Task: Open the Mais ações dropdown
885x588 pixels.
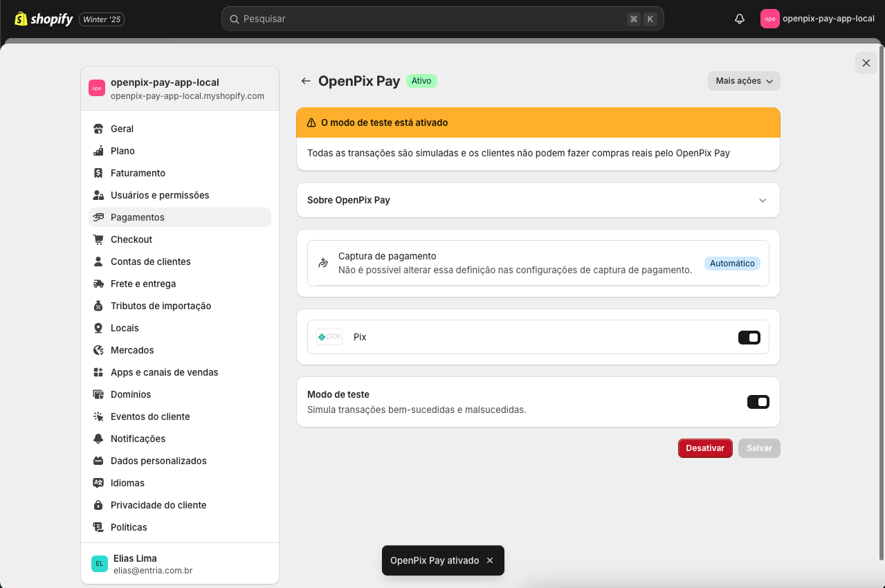Action: pos(743,81)
